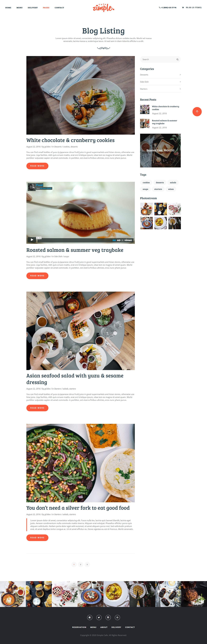Open the shopping cart icon
This screenshot has height=644, width=207.
point(183,8)
